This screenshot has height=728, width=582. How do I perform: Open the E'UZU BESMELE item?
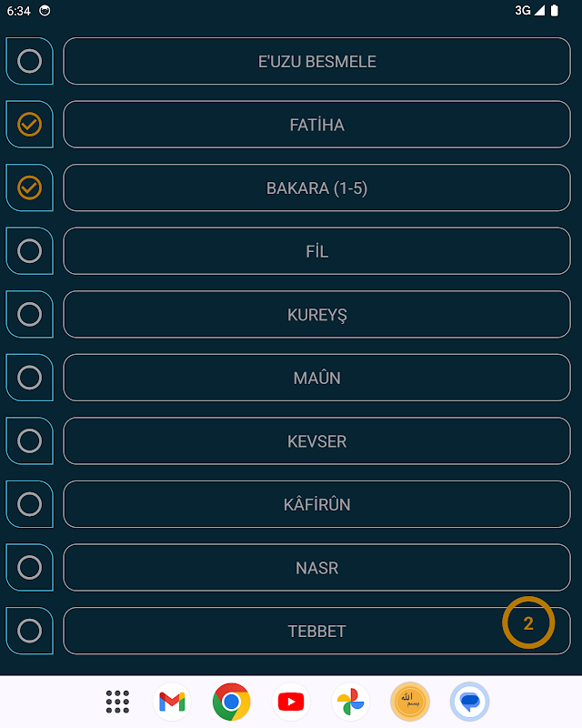point(316,61)
